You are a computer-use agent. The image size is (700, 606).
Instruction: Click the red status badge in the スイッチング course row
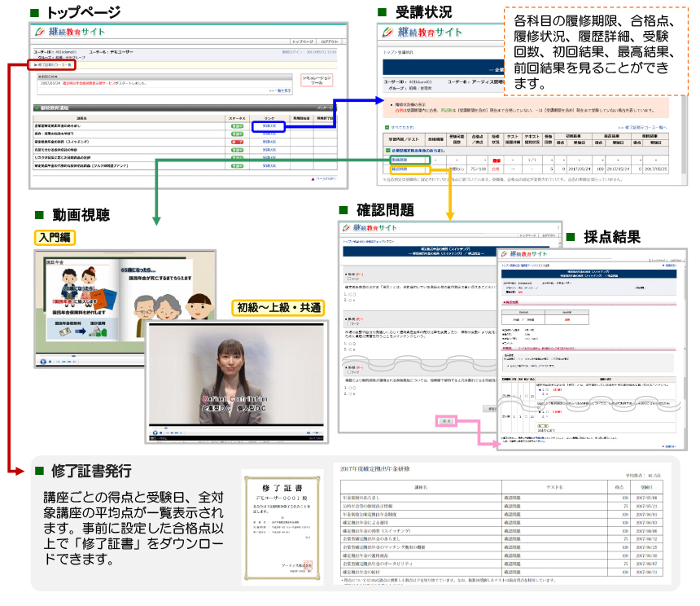[237, 142]
